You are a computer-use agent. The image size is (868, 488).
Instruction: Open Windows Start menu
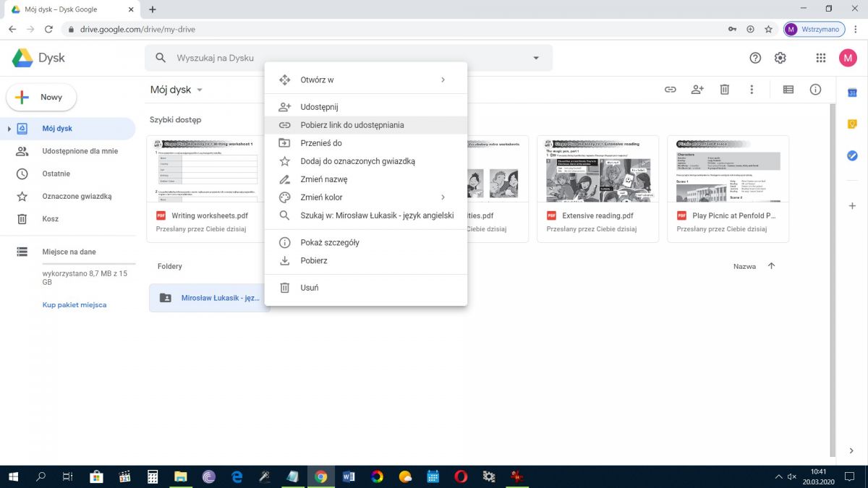(x=14, y=476)
